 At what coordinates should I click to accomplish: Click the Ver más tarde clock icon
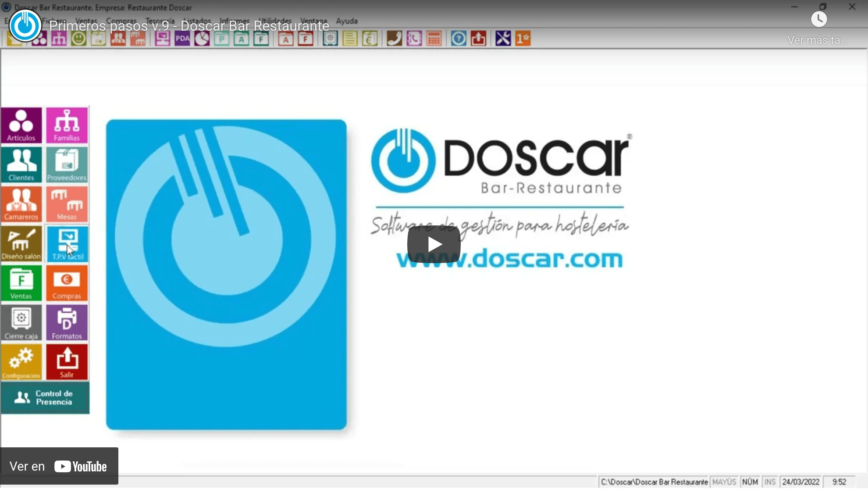click(x=818, y=19)
